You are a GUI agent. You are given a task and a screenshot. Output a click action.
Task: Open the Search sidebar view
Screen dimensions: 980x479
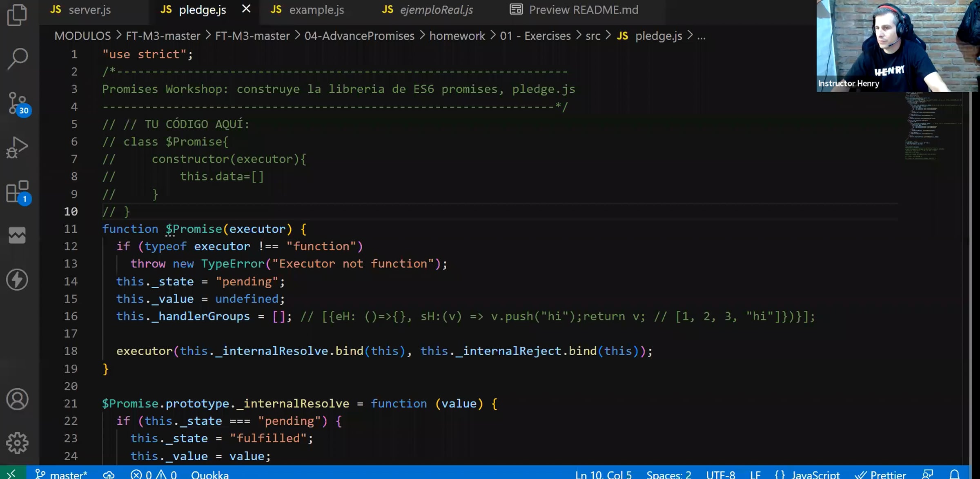17,59
